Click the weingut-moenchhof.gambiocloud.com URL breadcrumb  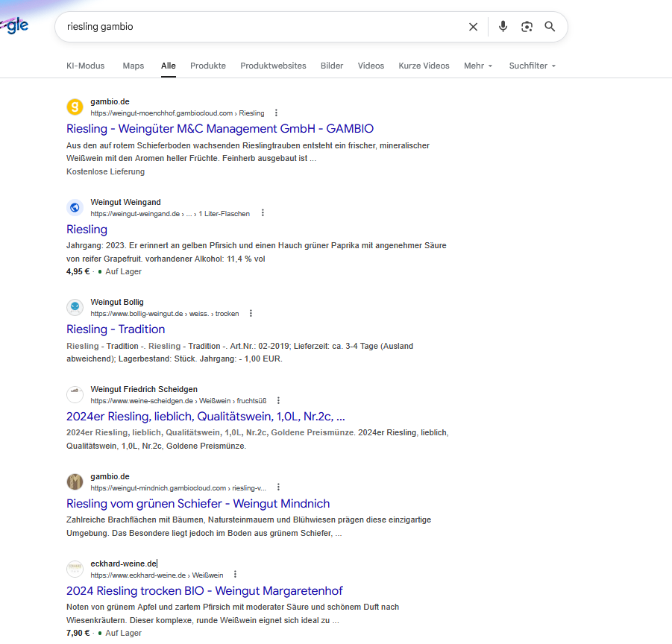(178, 113)
